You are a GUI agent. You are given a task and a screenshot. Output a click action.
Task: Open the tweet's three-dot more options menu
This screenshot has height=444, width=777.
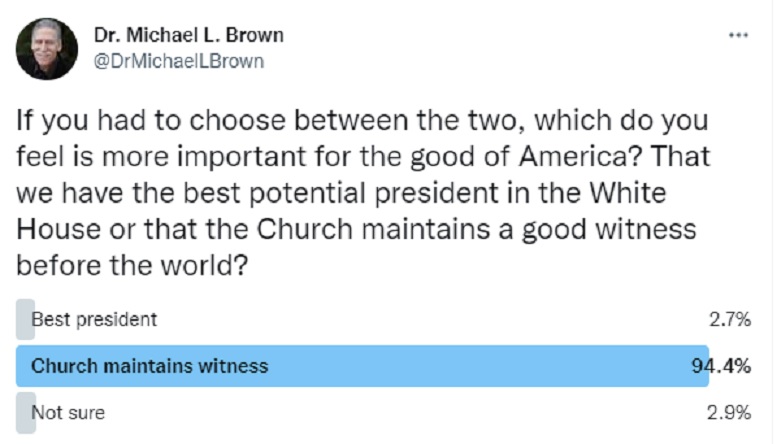738,35
